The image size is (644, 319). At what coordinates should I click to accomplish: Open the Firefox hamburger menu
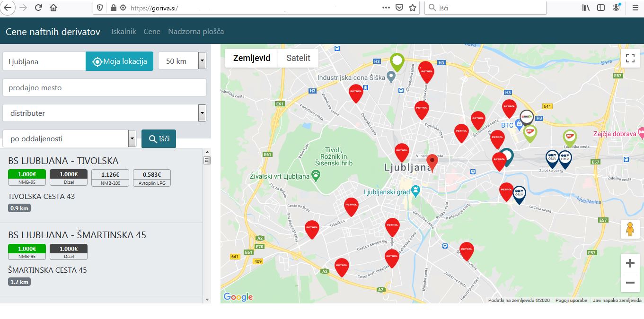(x=635, y=8)
